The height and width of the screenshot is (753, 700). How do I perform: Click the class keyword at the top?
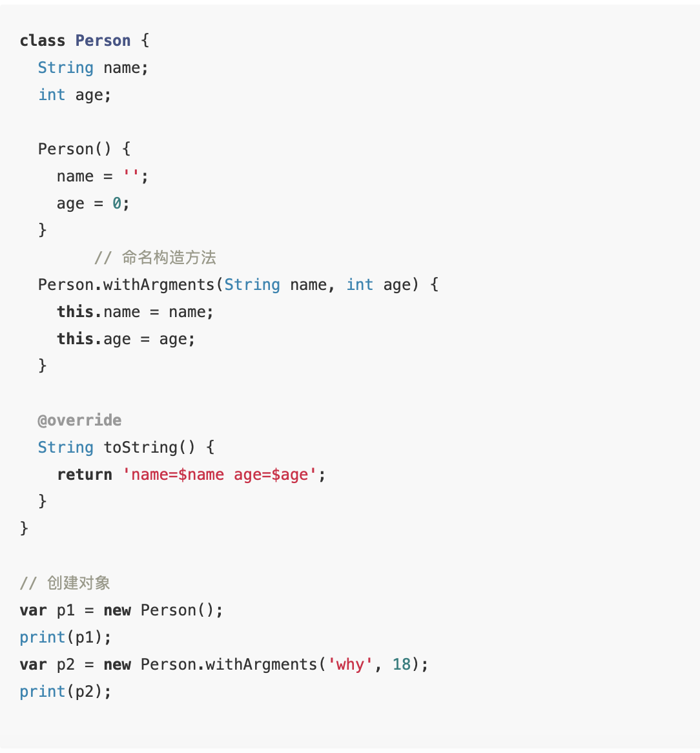[x=42, y=41]
